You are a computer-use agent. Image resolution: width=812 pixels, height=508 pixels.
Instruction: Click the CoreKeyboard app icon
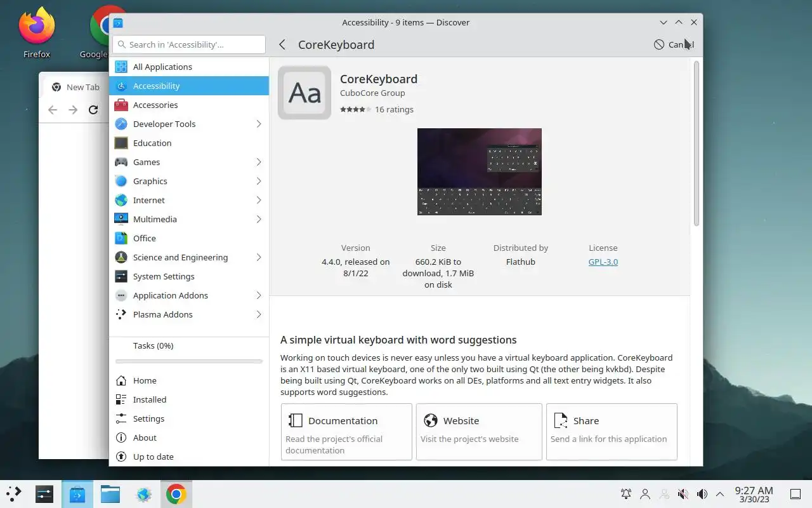[304, 93]
